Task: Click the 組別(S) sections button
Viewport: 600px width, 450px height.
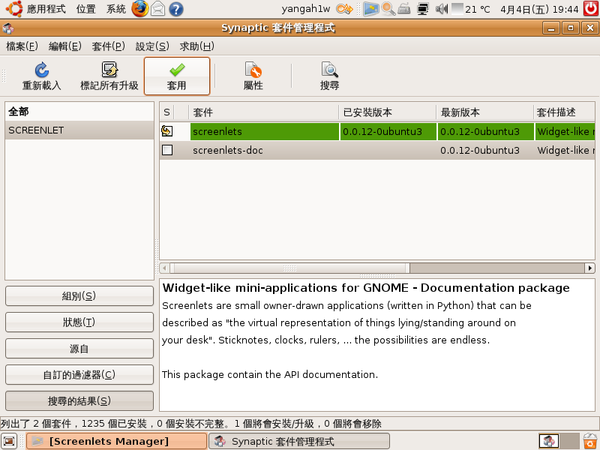Action: [79, 296]
